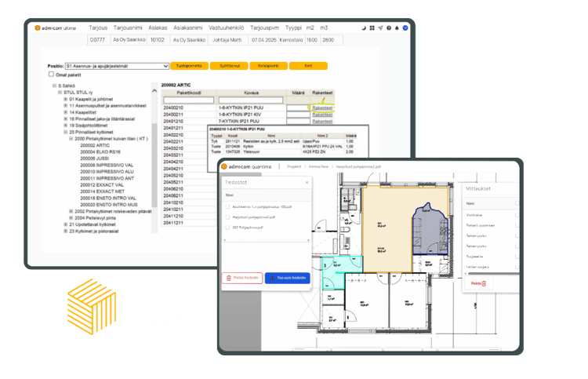This screenshot has height=379, width=588.
Task: Expand the 01 Kaapelit ja johtimet node
Action: [x=65, y=100]
